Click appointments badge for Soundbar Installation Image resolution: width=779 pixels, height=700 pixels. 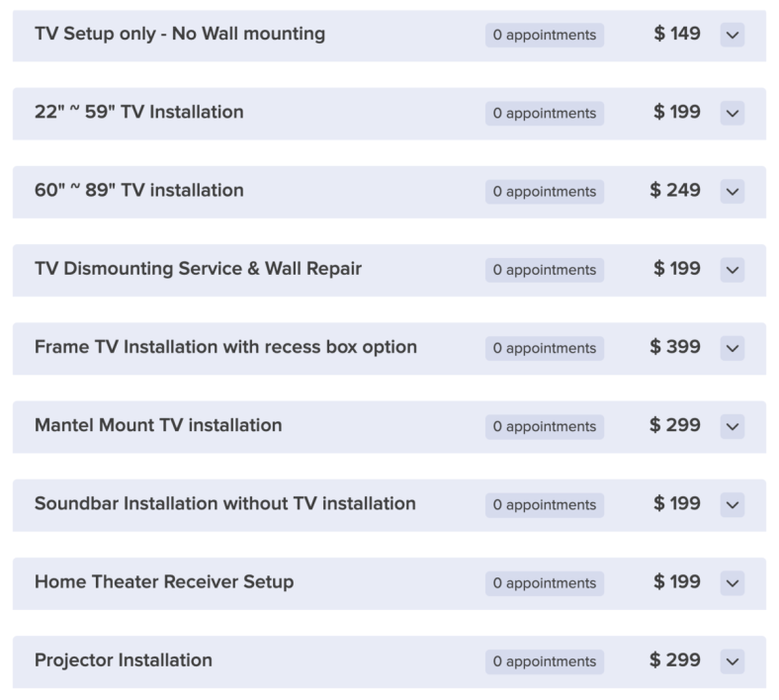[545, 504]
